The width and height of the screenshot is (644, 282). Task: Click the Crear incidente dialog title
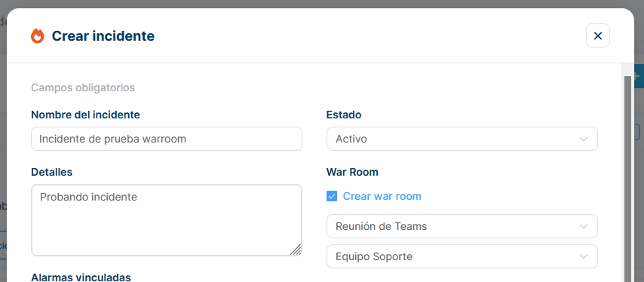pos(103,36)
